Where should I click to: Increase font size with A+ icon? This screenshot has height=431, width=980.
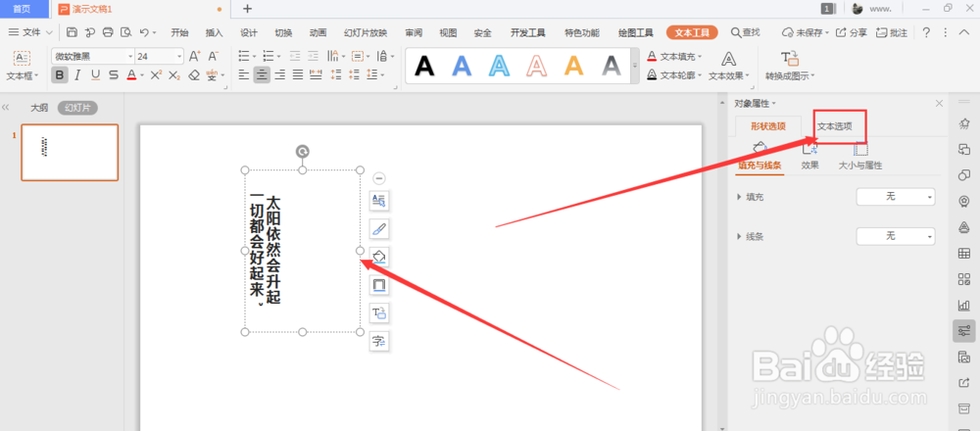click(195, 56)
